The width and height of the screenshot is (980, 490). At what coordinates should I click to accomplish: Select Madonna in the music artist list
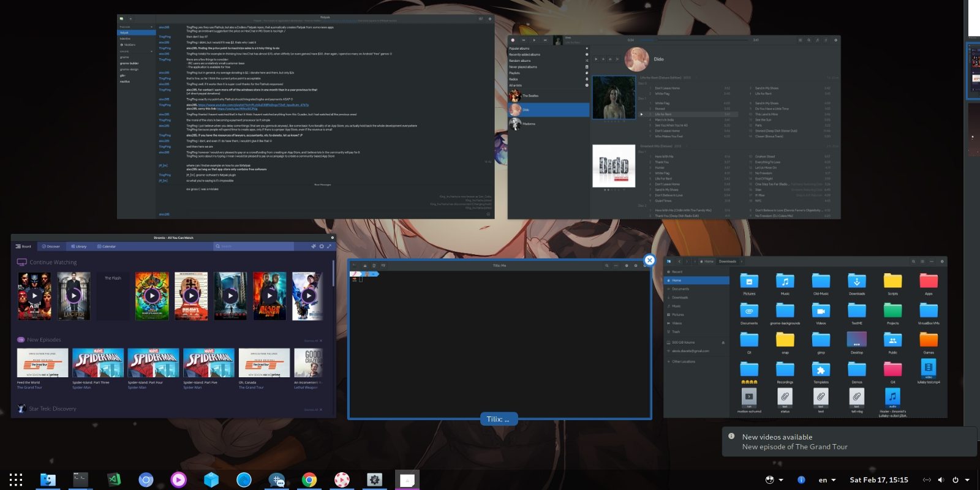click(529, 124)
